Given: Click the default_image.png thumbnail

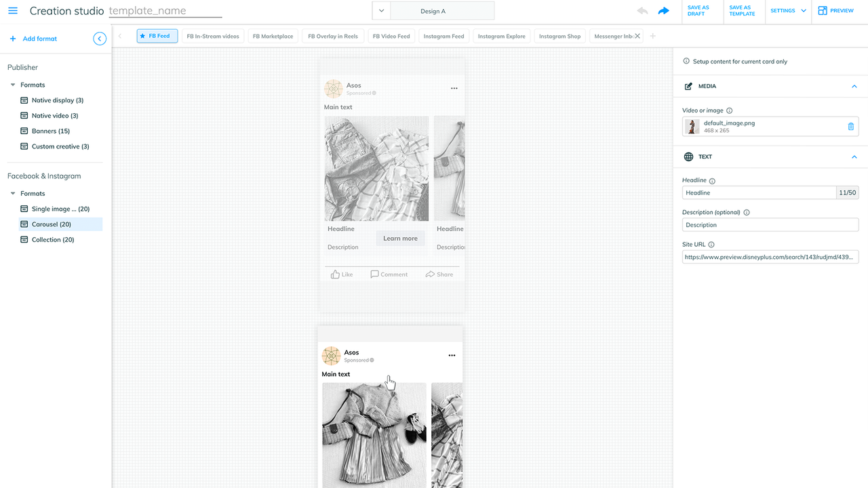Looking at the screenshot, I should [x=692, y=126].
